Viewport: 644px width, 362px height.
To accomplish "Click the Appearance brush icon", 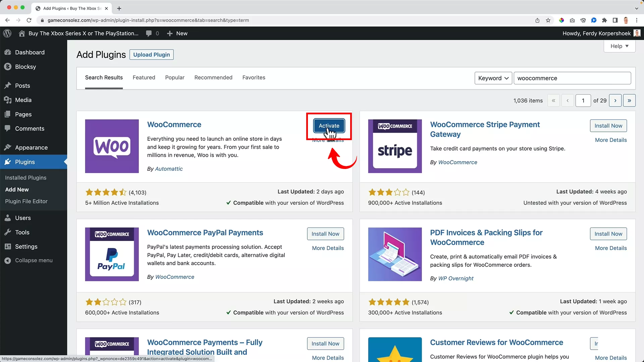I will (8, 147).
